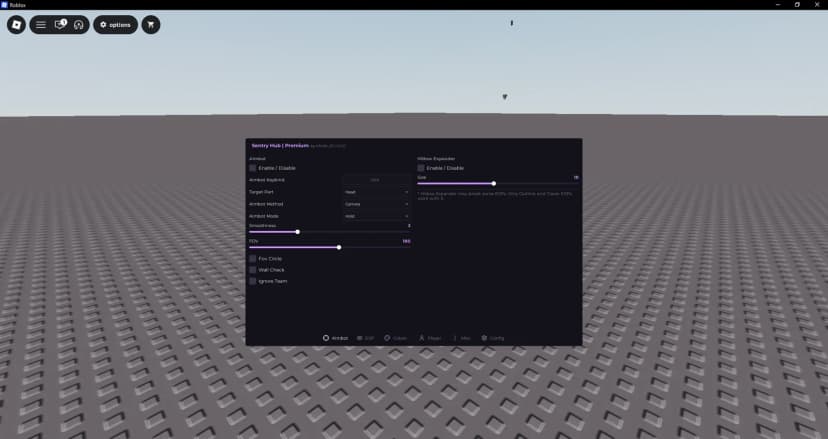828x439 pixels.
Task: Minimize the Roblox window
Action: pos(778,5)
